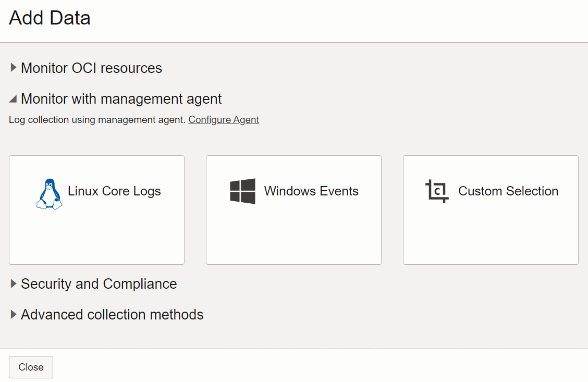The image size is (588, 382).
Task: Click the Monitor with management agent heading
Action: (121, 99)
